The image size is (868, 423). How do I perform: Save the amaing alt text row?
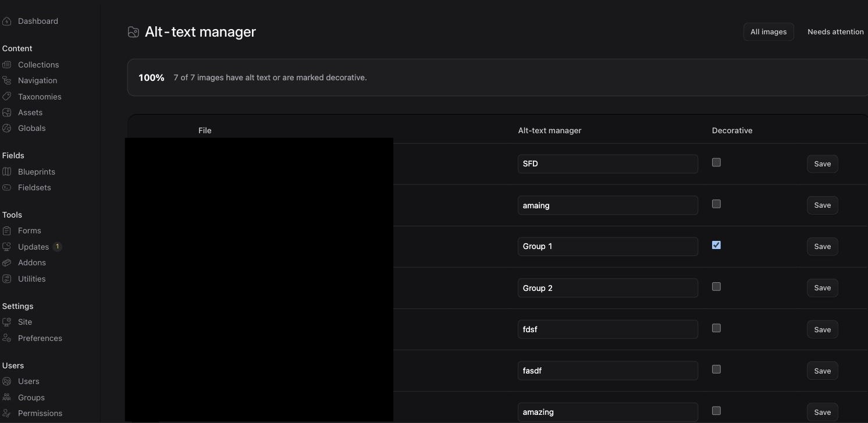coord(822,205)
